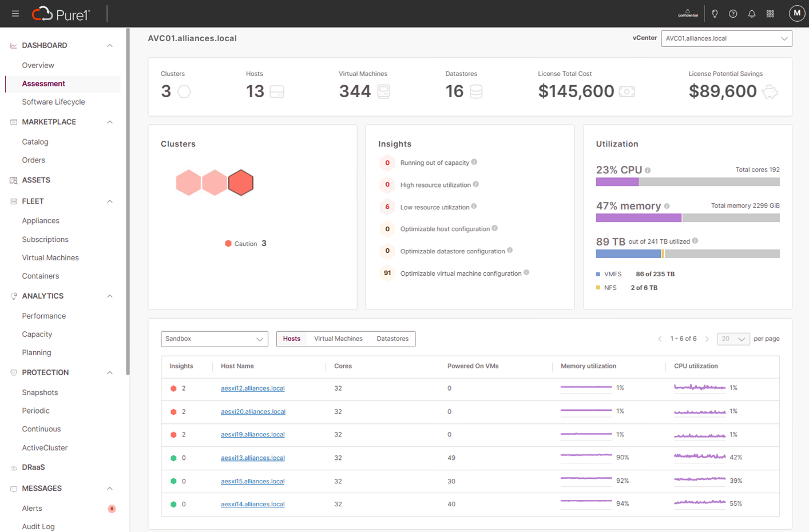Open the apps grid icon
This screenshot has height=532, width=809.
point(770,14)
